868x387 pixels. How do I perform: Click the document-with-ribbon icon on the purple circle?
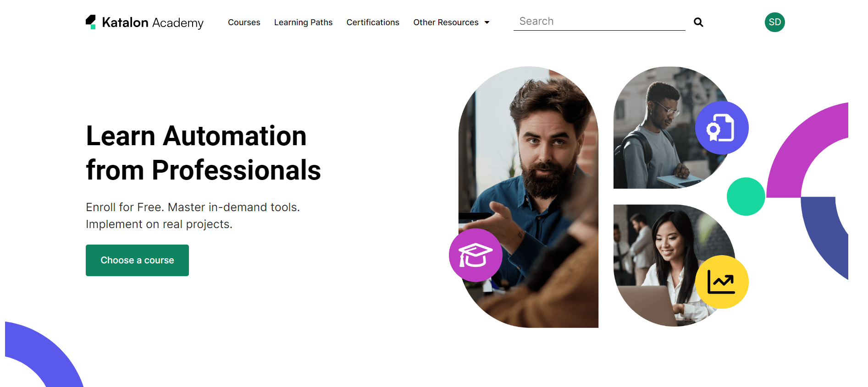coord(722,128)
